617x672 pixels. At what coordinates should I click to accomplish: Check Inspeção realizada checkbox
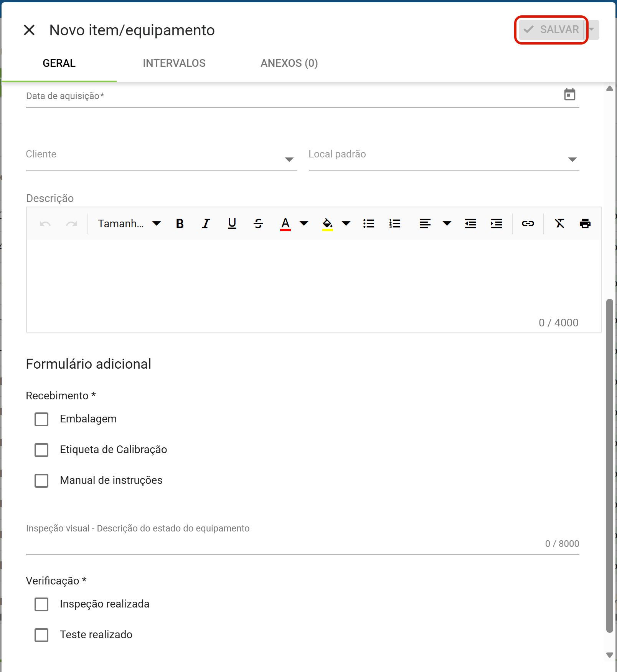[41, 604]
